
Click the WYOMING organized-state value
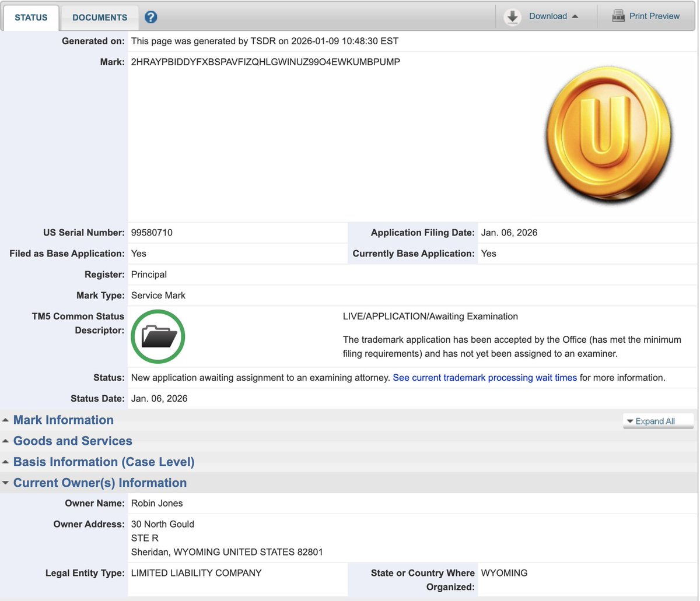505,573
